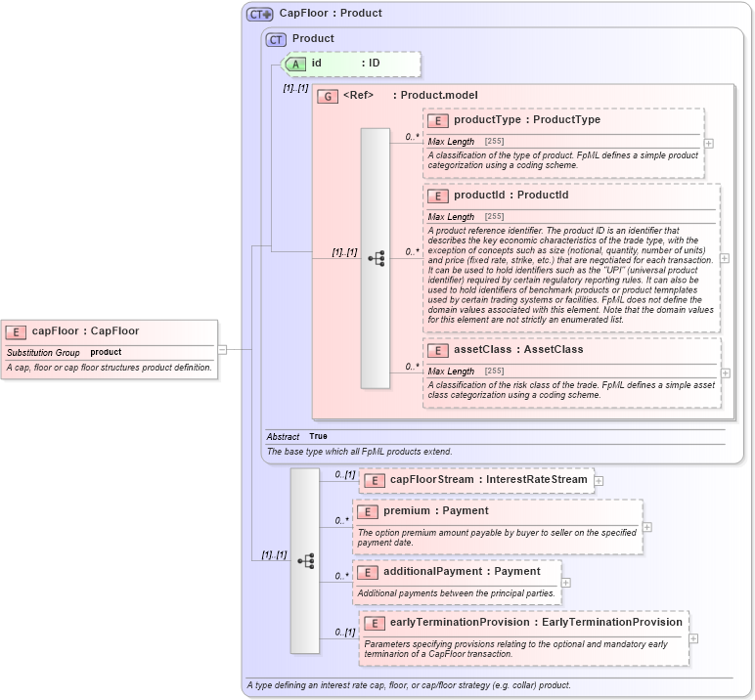755x700 pixels.
Task: Click the E icon of productType element
Action: pyautogui.click(x=438, y=121)
